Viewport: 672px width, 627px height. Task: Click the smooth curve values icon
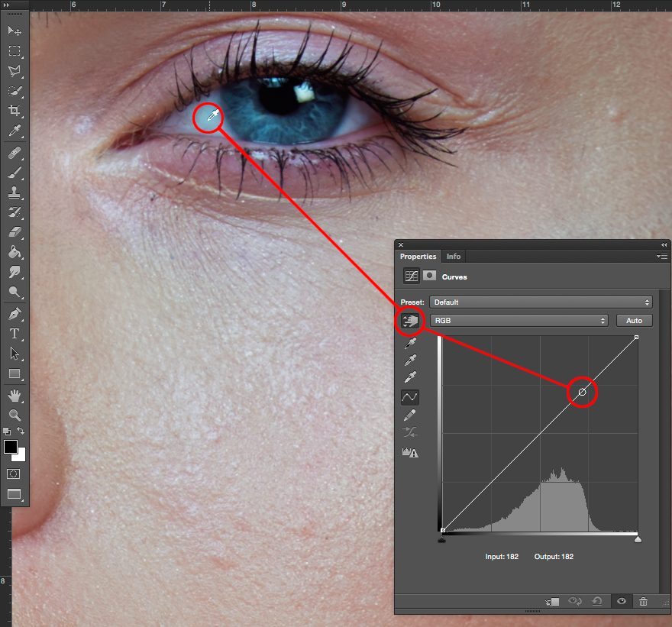[x=410, y=432]
